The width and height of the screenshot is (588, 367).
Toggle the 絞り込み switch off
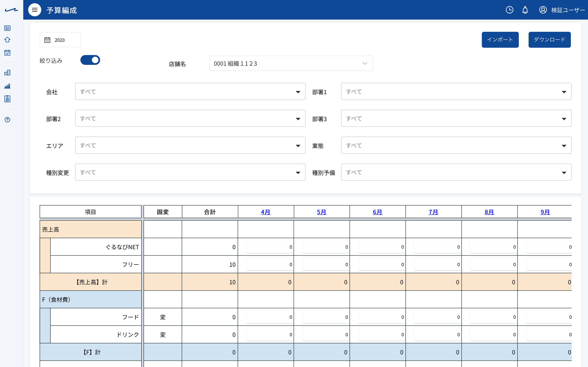pos(90,60)
